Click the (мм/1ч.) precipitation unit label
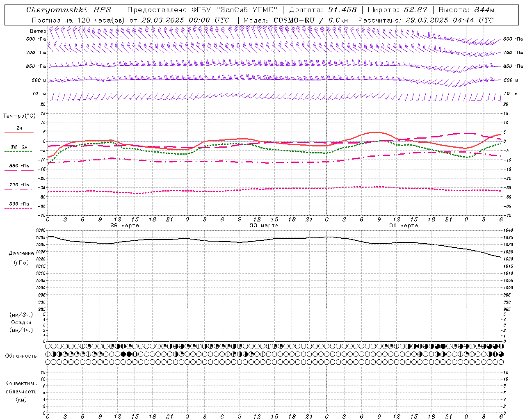 tap(21, 330)
